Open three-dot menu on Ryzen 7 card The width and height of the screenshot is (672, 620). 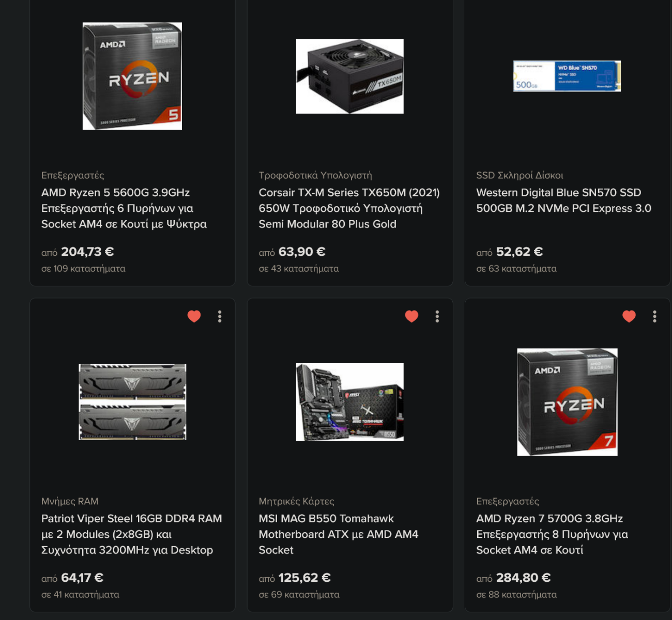coord(655,316)
